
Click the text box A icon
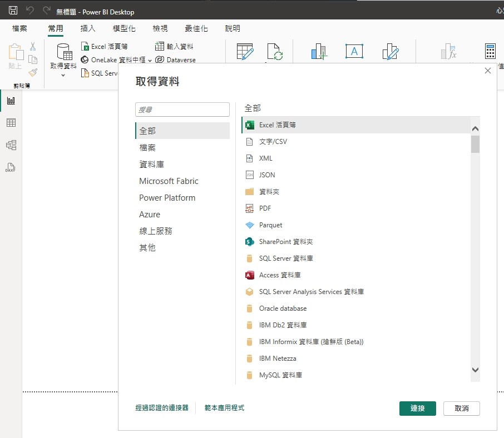pos(354,51)
